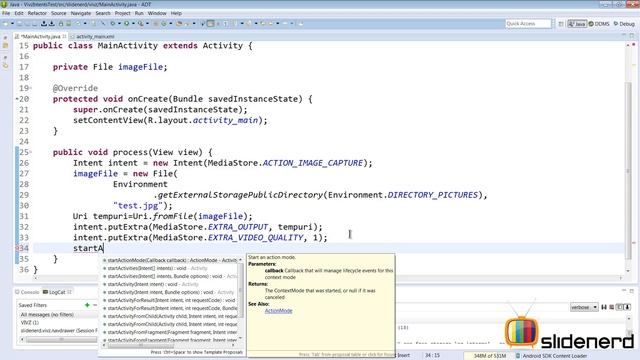Select 'All messages (no filters)' filter

[58, 315]
